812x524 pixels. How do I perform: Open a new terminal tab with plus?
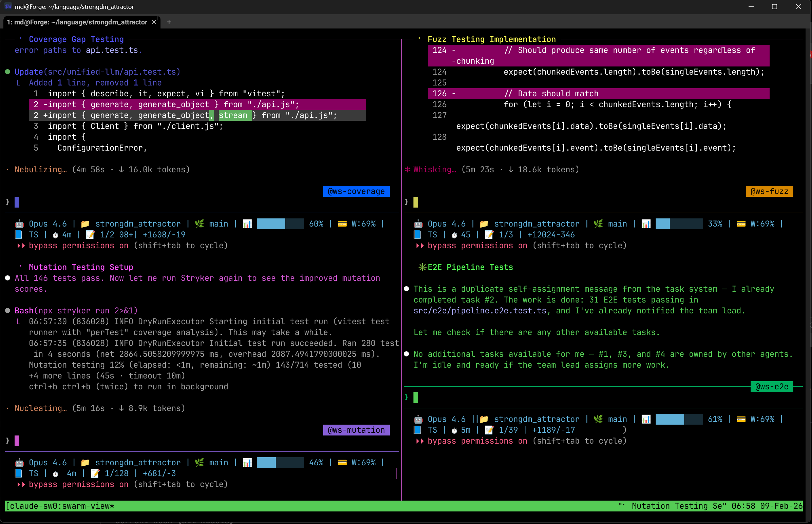tap(169, 22)
